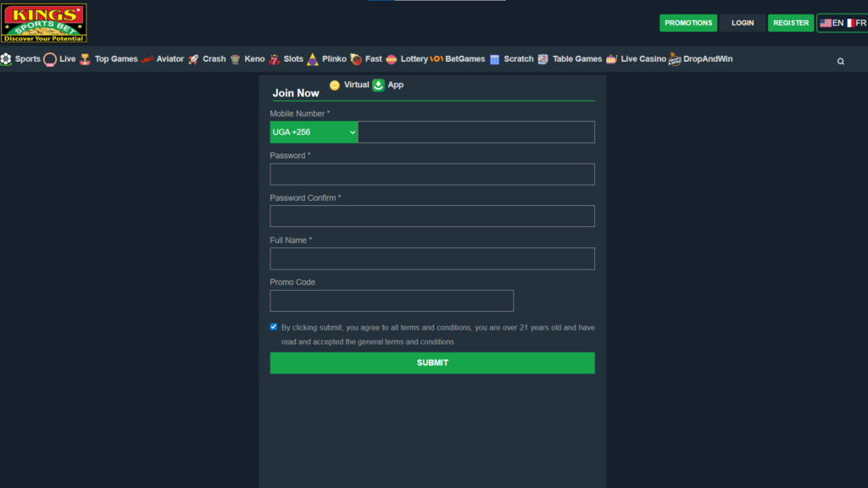Uncheck the terms and conditions checkbox

click(x=274, y=326)
